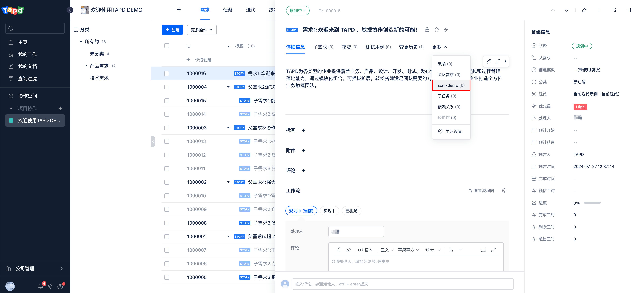Click the sidebar search box
The image size is (644, 293).
[35, 28]
